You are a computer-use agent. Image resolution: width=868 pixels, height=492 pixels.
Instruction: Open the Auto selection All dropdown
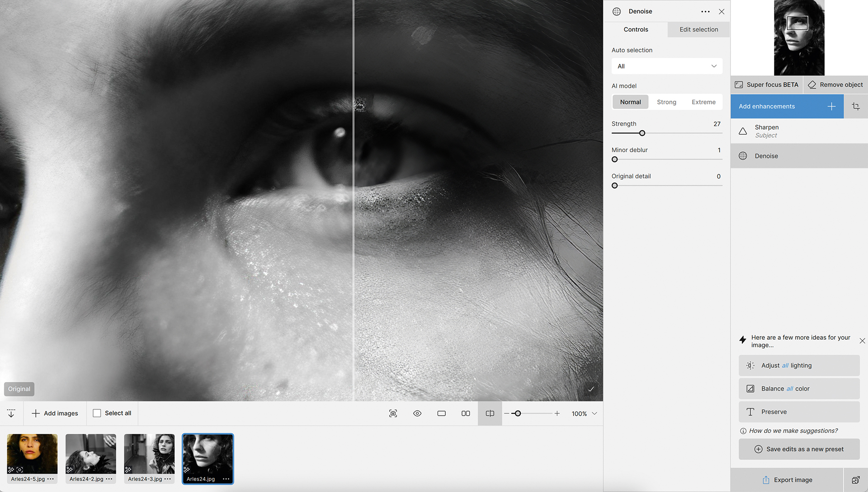pyautogui.click(x=667, y=66)
